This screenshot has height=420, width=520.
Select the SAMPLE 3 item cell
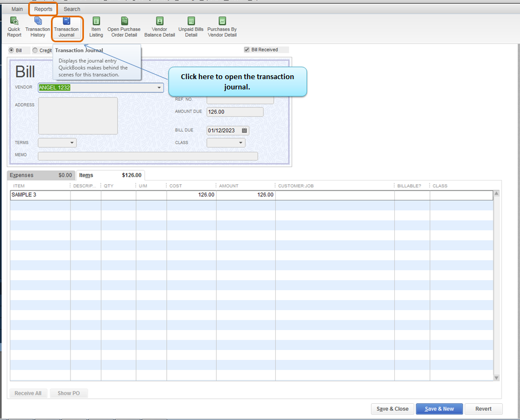point(41,195)
